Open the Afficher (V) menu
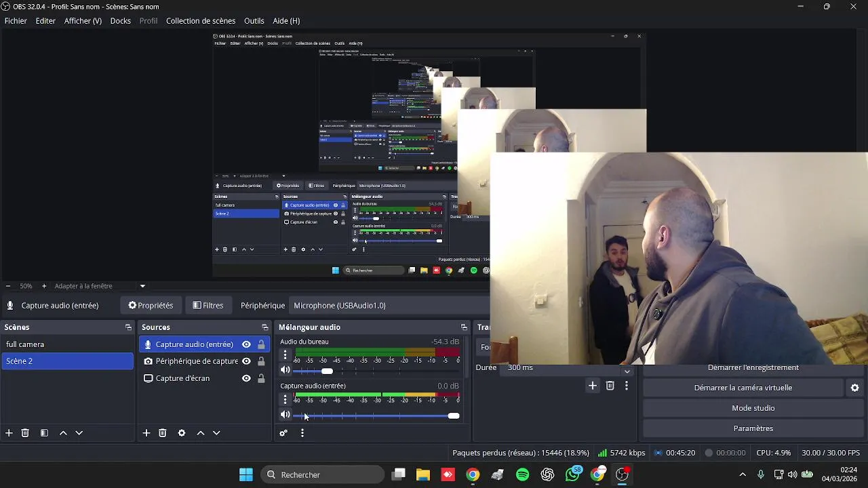This screenshot has height=488, width=868. pos(83,21)
